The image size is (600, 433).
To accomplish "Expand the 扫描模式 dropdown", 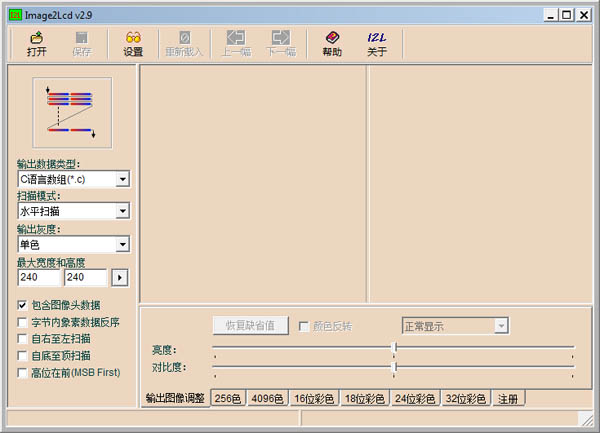I will pos(122,211).
